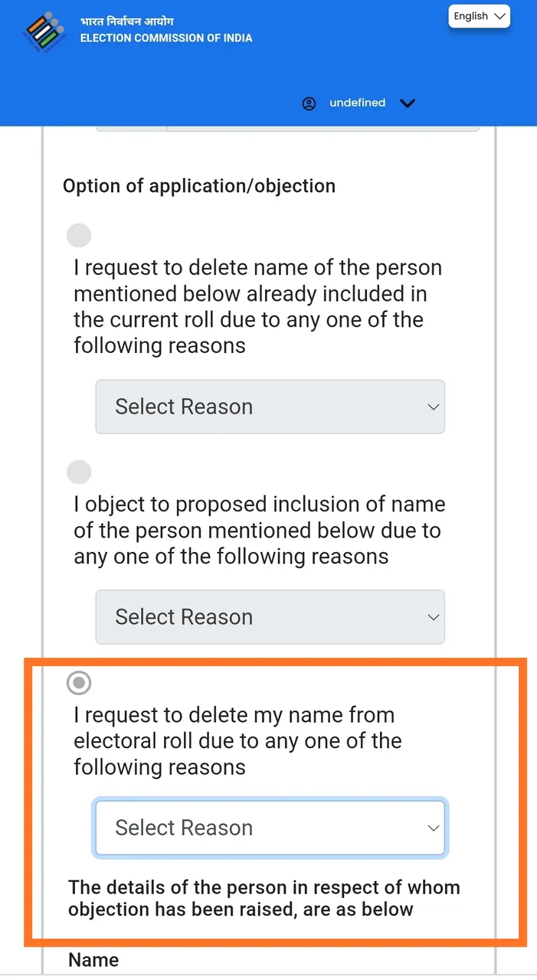The width and height of the screenshot is (537, 980).
Task: Click the user profile avatar icon
Action: click(x=309, y=103)
